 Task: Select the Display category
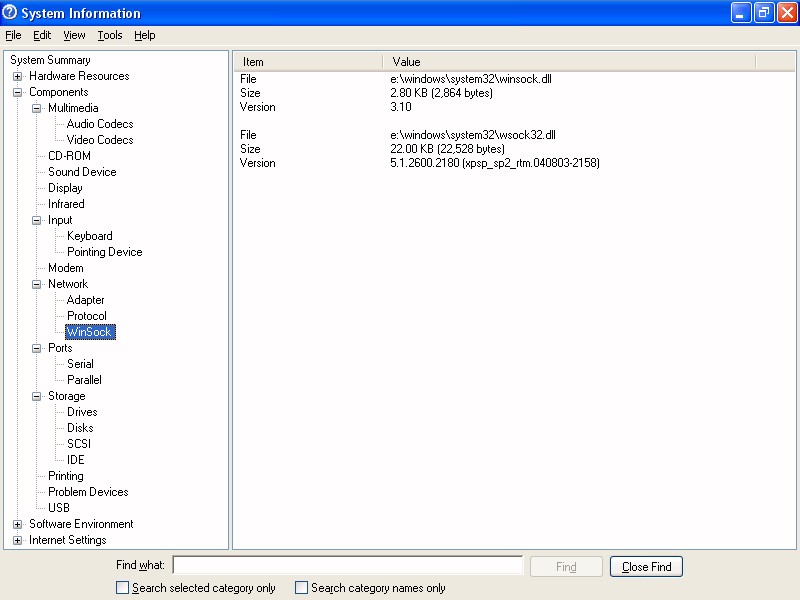65,188
